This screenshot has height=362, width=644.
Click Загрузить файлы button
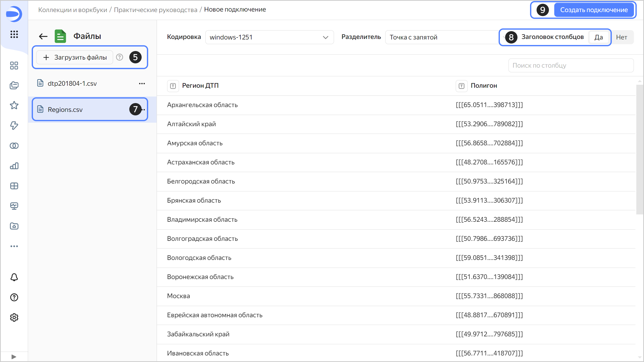(75, 57)
